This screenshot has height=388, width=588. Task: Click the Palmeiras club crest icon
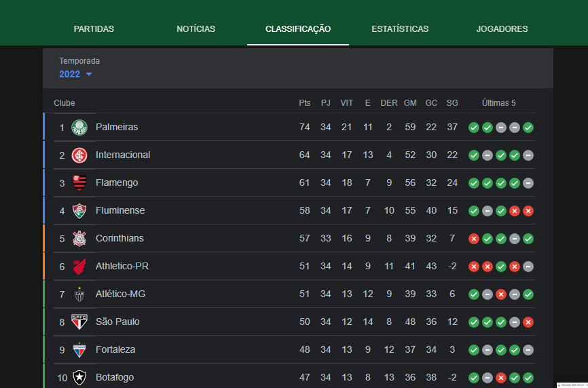(x=79, y=128)
